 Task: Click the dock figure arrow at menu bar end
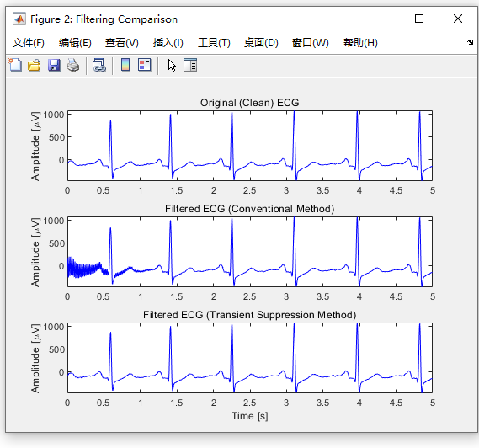pos(470,42)
